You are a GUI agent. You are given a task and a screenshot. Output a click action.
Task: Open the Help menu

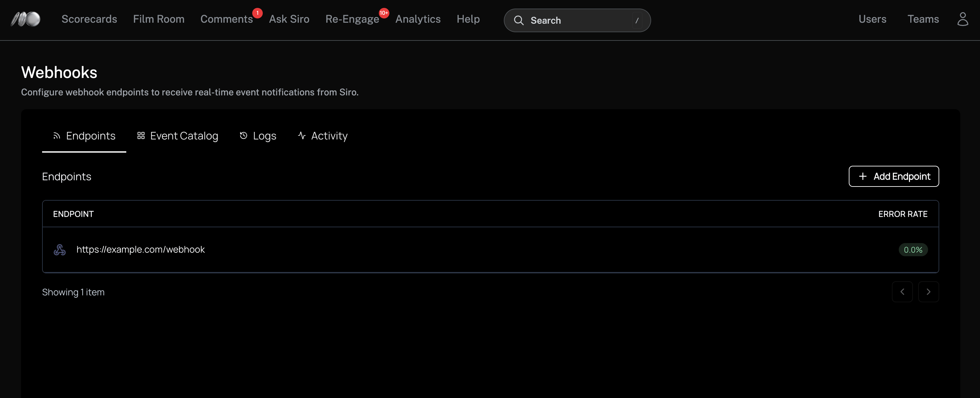pos(468,19)
